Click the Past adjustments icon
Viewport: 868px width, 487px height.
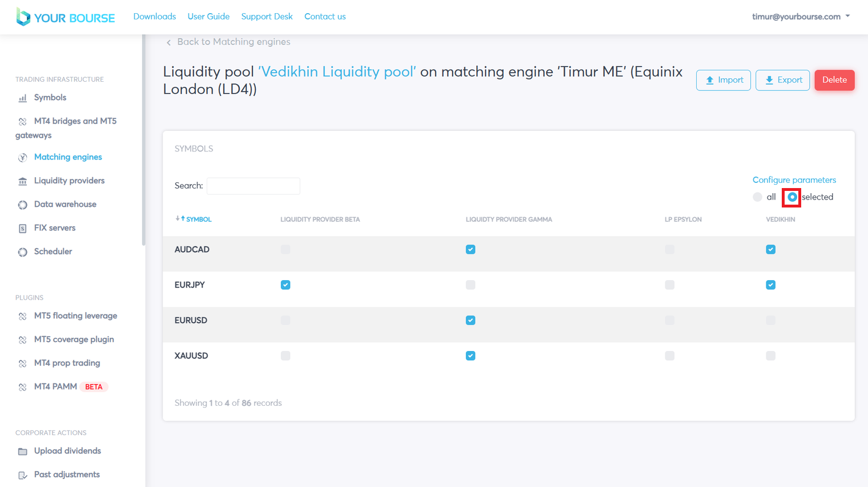pos(23,475)
